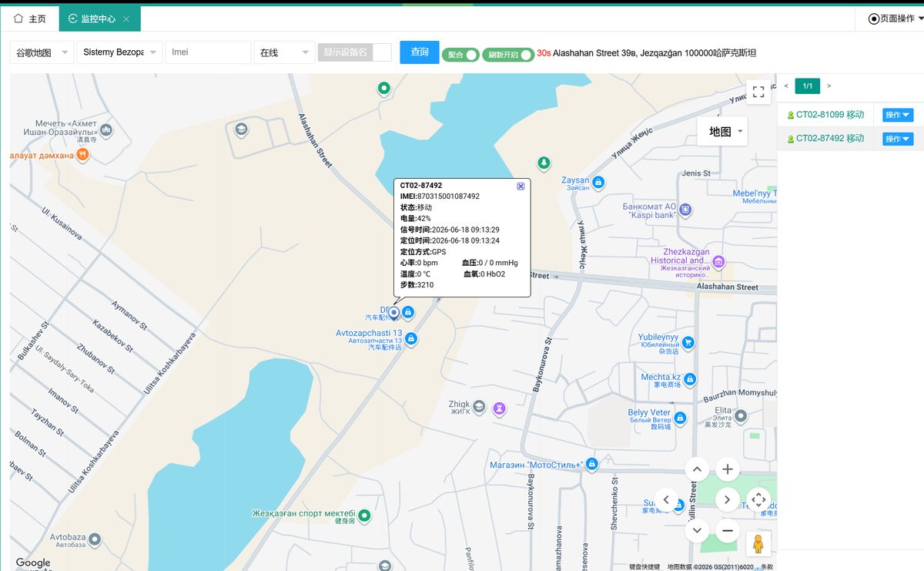Click the park tree marker
Image resolution: width=924 pixels, height=571 pixels.
[x=544, y=163]
